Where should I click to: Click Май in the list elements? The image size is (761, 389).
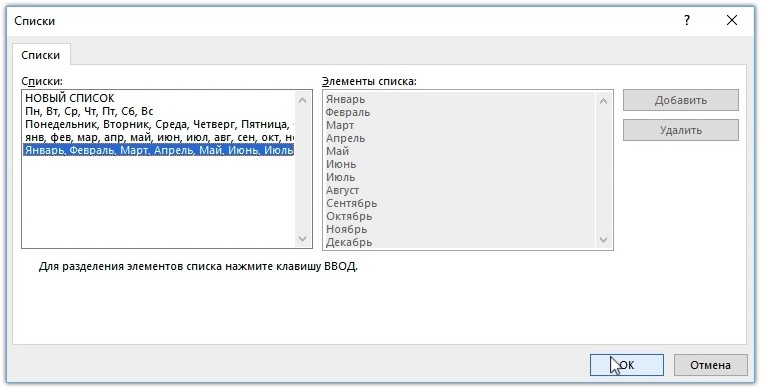[337, 151]
